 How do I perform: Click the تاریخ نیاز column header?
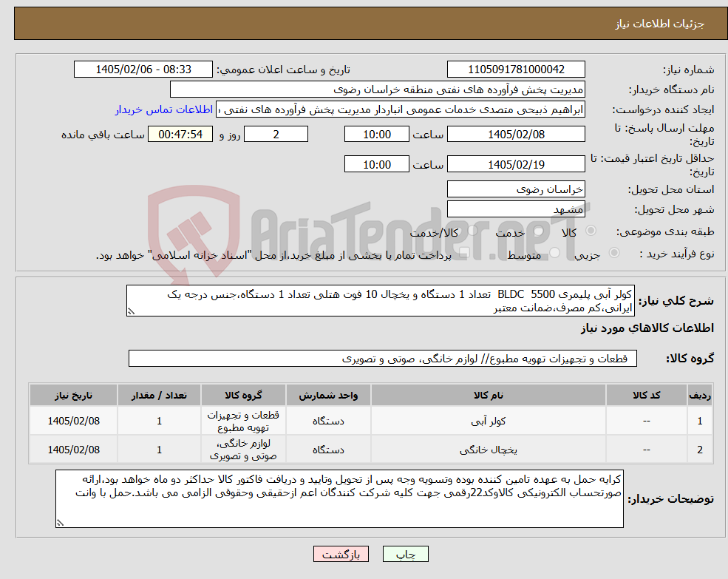click(x=73, y=395)
